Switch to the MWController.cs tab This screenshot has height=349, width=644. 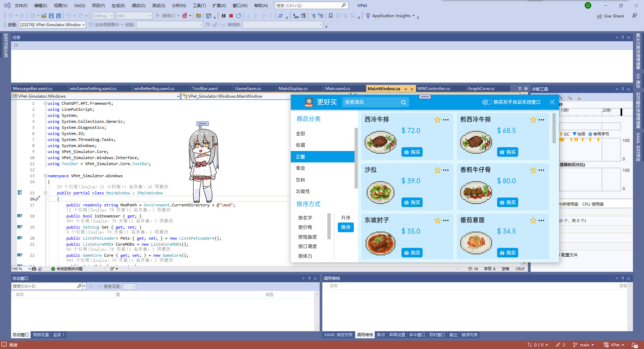pos(434,89)
